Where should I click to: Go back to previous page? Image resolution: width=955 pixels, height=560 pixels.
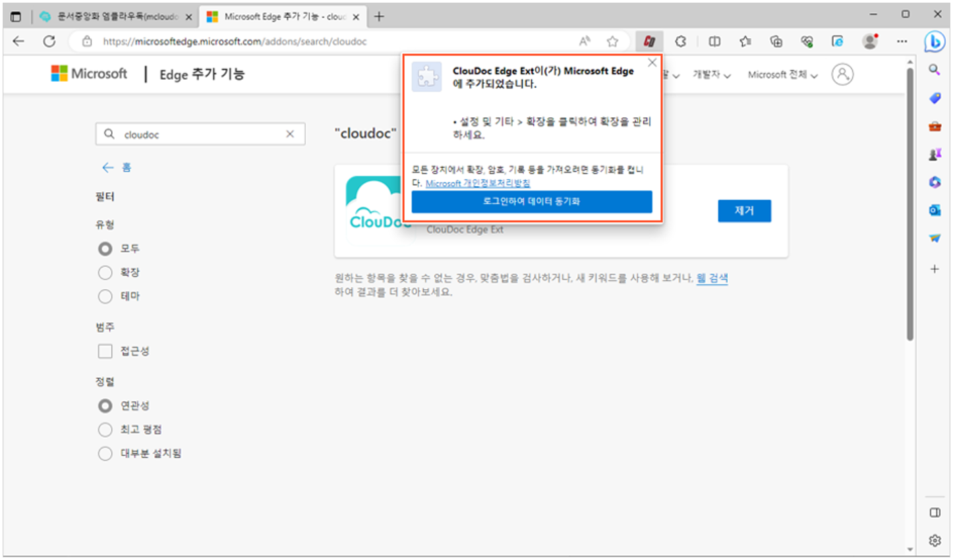click(18, 42)
